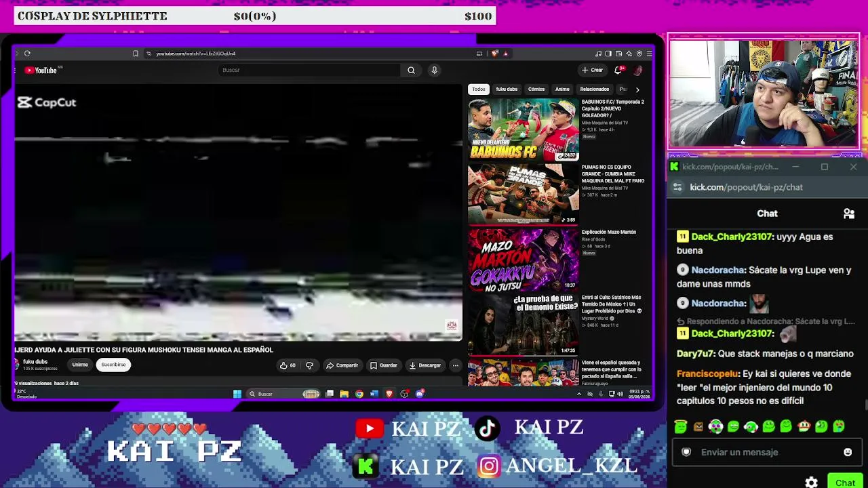
Task: Select the Cómics filter chip
Action: coord(536,89)
